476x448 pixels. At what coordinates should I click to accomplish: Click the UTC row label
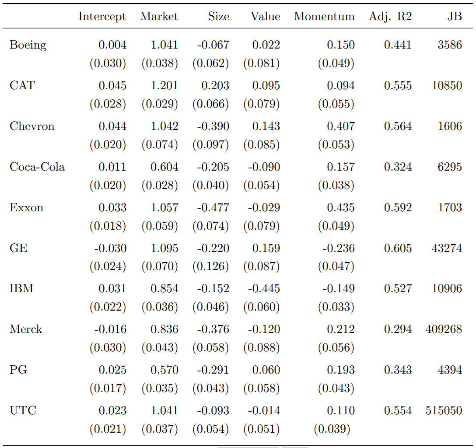click(x=23, y=411)
